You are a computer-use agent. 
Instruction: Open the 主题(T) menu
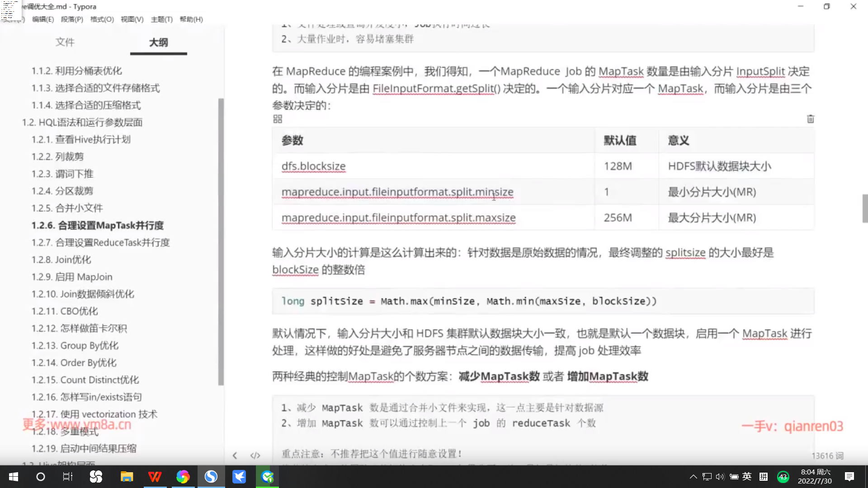(x=161, y=19)
